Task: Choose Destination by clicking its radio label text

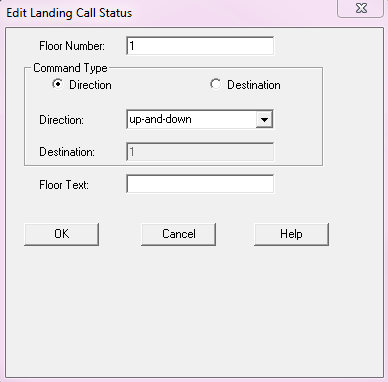Action: (254, 85)
